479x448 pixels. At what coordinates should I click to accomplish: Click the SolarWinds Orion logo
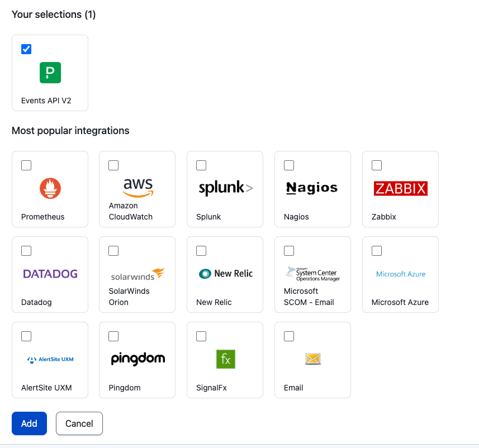[138, 274]
